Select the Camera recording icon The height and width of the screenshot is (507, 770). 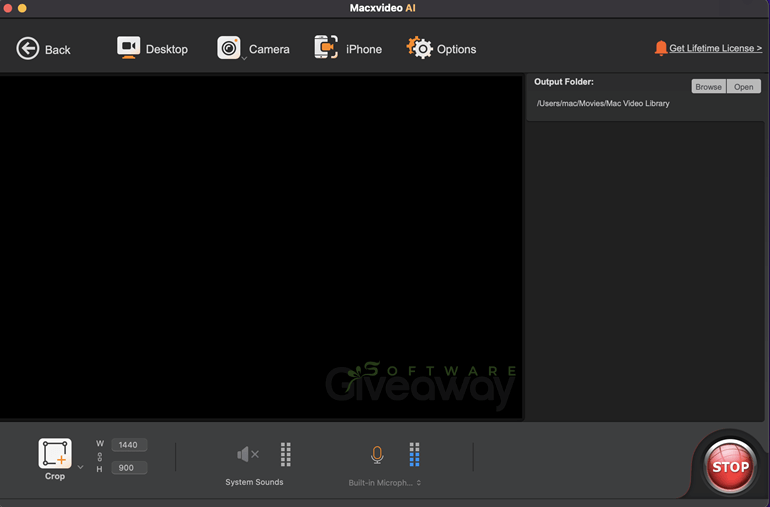pos(229,48)
